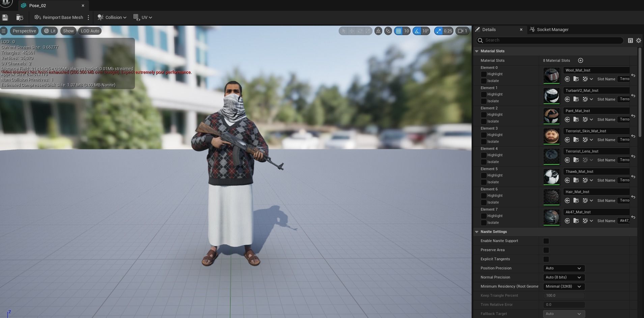This screenshot has width=644, height=318.
Task: Browse to asset in Content Browser
Action: tap(20, 17)
